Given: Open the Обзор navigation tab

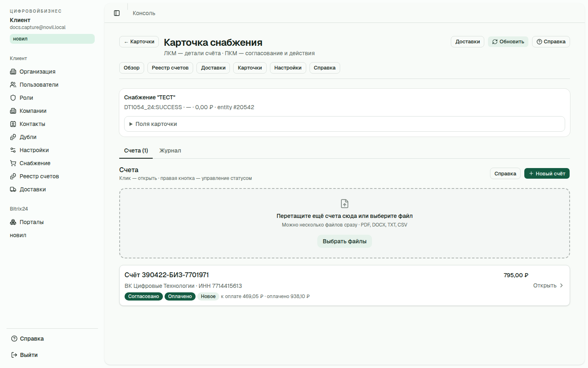Looking at the screenshot, I should pyautogui.click(x=131, y=68).
